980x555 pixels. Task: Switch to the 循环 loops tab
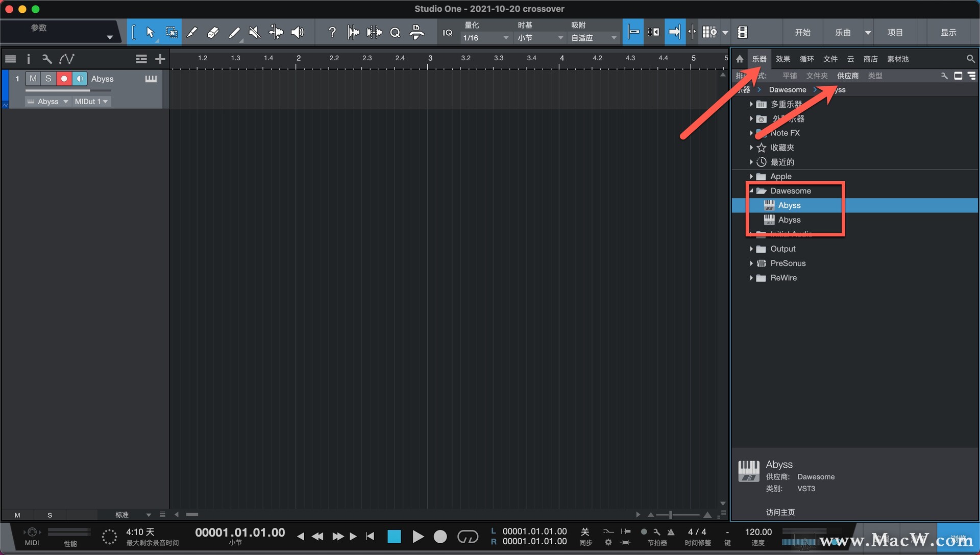click(x=806, y=59)
